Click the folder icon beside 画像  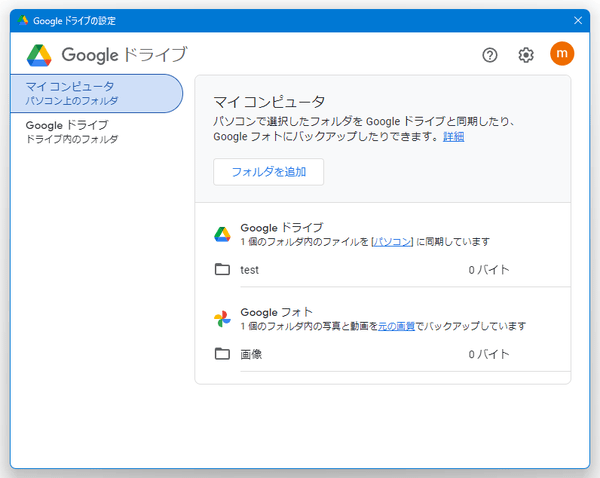click(222, 354)
